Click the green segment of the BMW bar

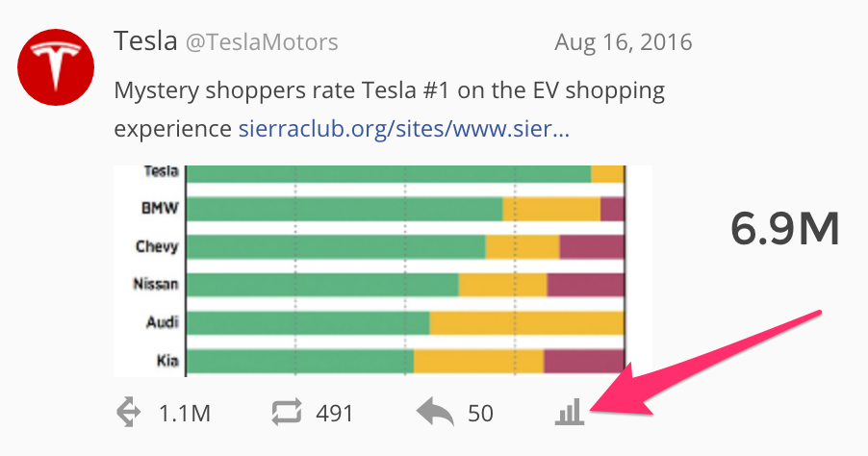click(x=344, y=210)
